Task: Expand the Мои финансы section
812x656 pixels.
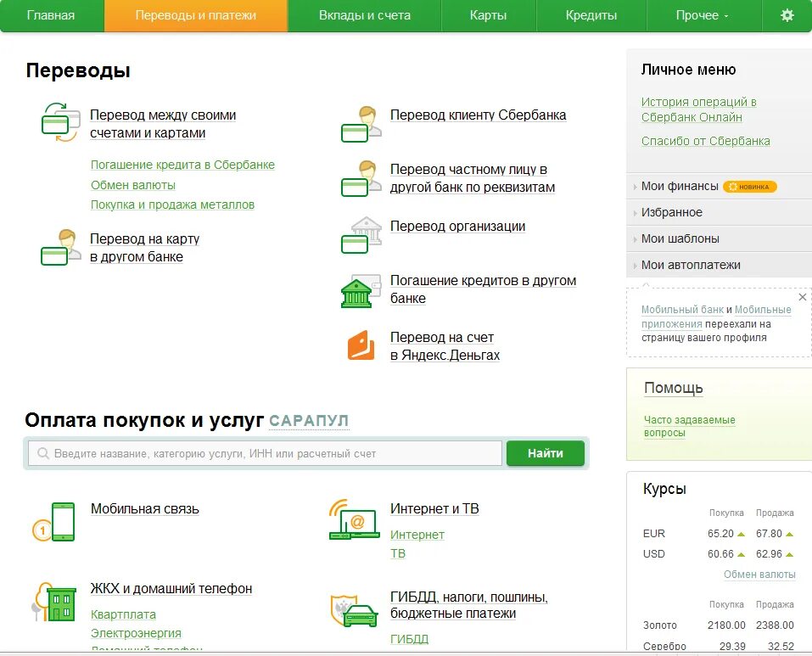Action: click(680, 187)
